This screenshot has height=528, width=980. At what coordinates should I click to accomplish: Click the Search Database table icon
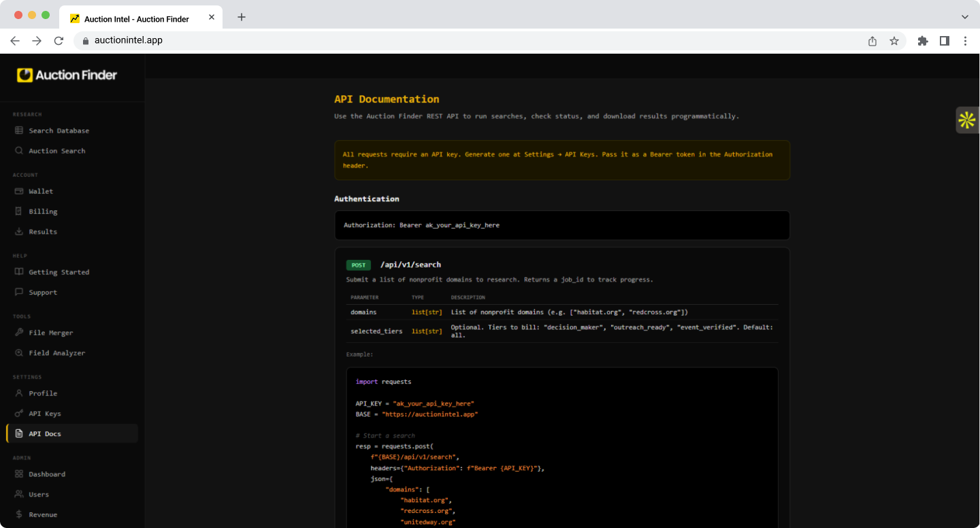tap(19, 131)
